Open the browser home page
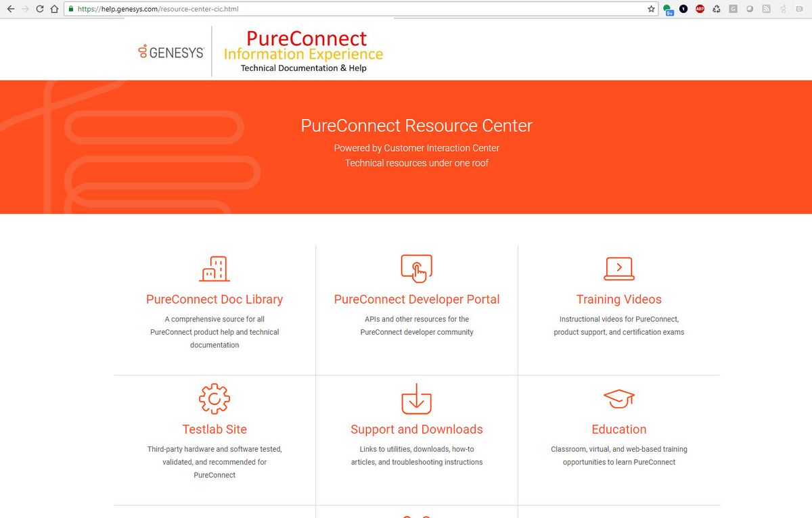Viewport: 812px width, 518px height. pyautogui.click(x=54, y=9)
